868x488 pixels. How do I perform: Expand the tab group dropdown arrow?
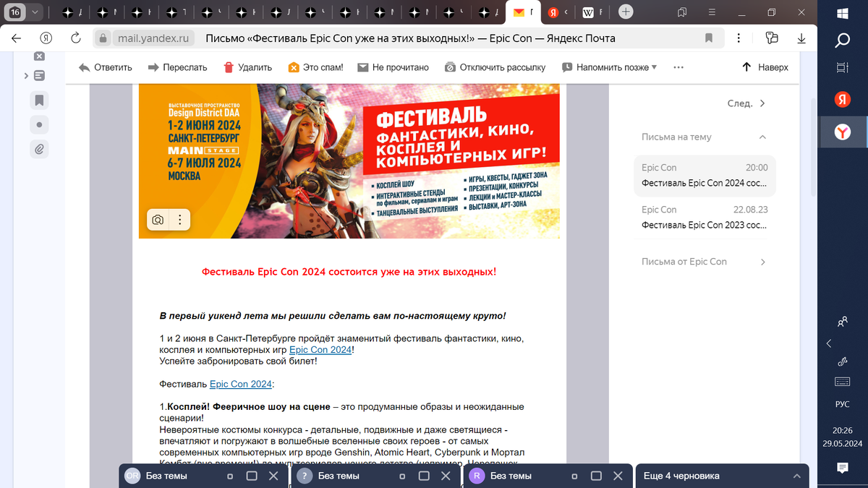click(35, 12)
